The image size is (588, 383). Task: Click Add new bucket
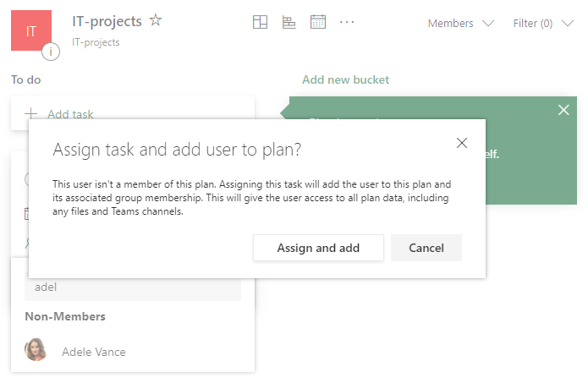(345, 80)
